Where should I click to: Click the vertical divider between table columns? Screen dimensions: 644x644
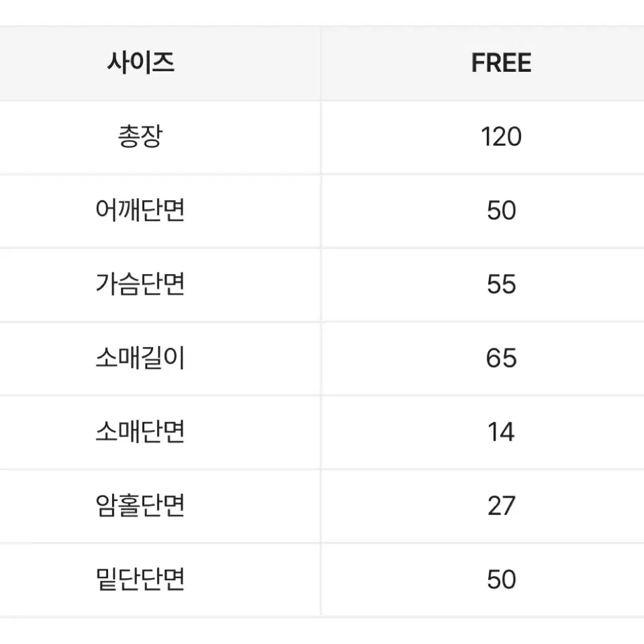pyautogui.click(x=321, y=321)
